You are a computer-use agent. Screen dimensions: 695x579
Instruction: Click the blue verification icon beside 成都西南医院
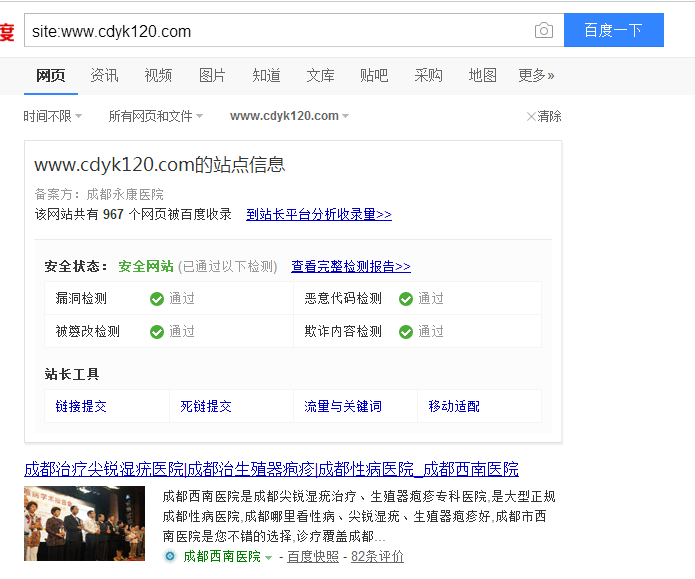[x=170, y=556]
